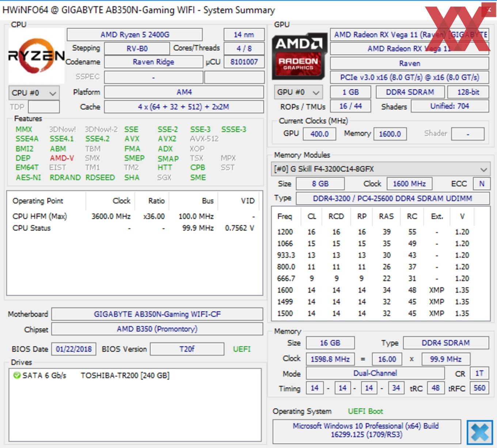The width and height of the screenshot is (497, 448).
Task: Expand the memory module G Skill dropdown
Action: click(x=380, y=169)
